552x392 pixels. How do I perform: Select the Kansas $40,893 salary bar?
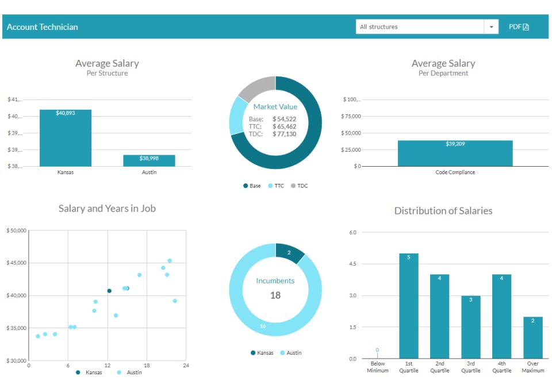click(66, 138)
